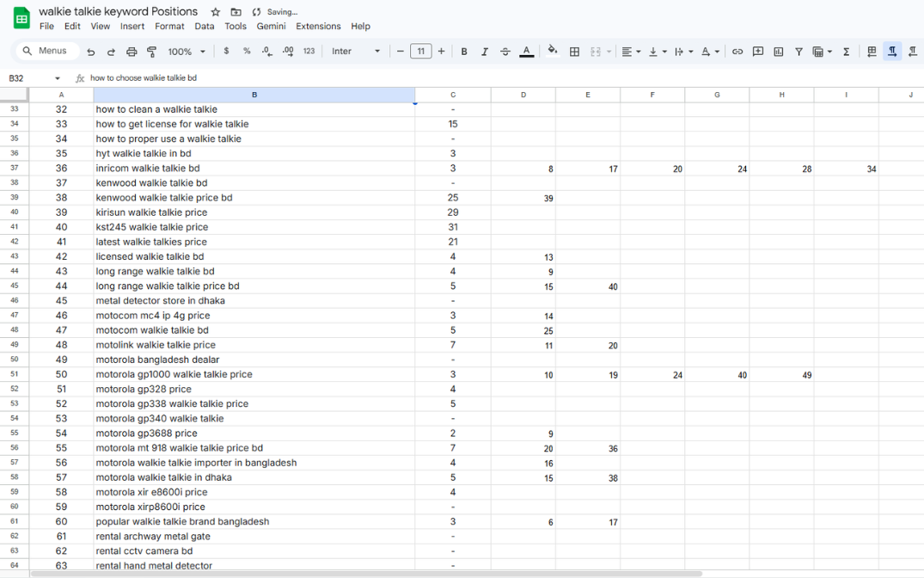Click the undo arrow icon
This screenshot has width=924, height=578.
coord(91,52)
